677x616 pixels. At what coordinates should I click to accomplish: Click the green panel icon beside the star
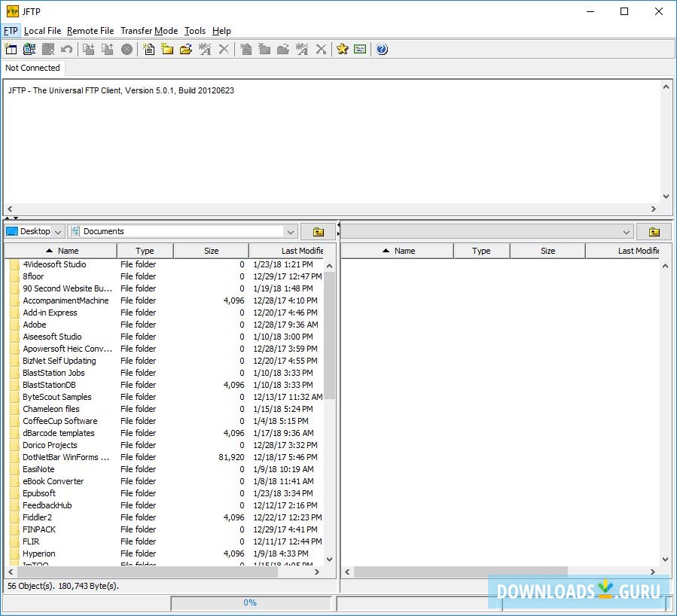(361, 49)
